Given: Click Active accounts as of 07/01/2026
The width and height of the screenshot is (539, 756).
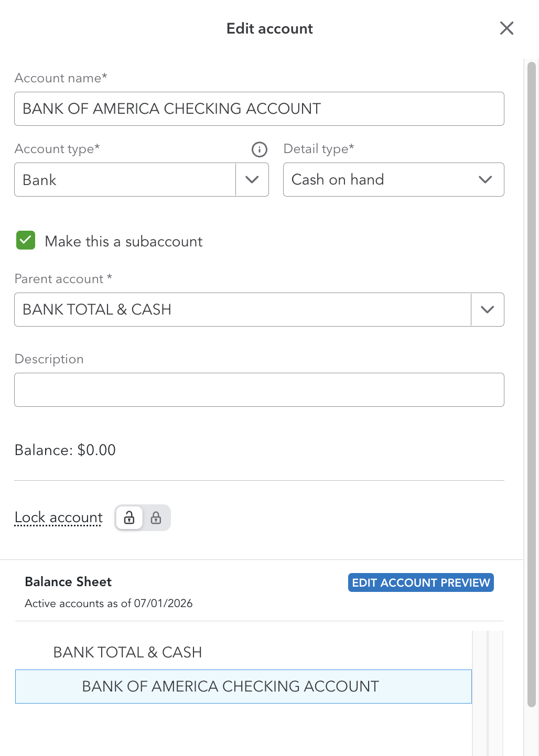Looking at the screenshot, I should [x=109, y=603].
